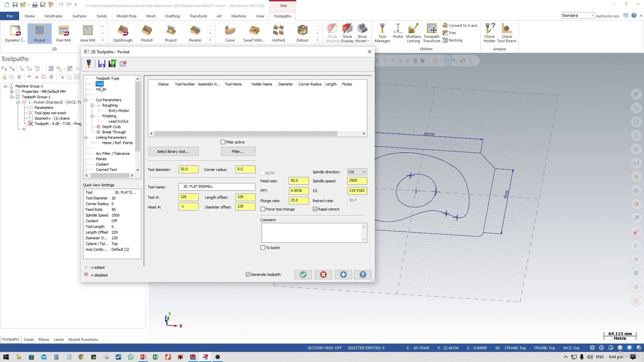The height and width of the screenshot is (362, 644).
Task: Open the Deburr toolpath
Action: (302, 34)
